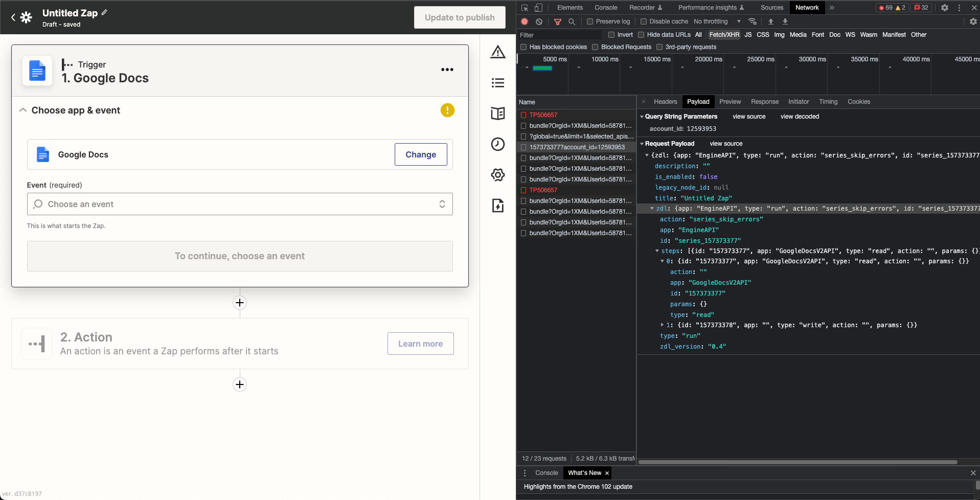Open network conditions wifi icon

pos(753,21)
